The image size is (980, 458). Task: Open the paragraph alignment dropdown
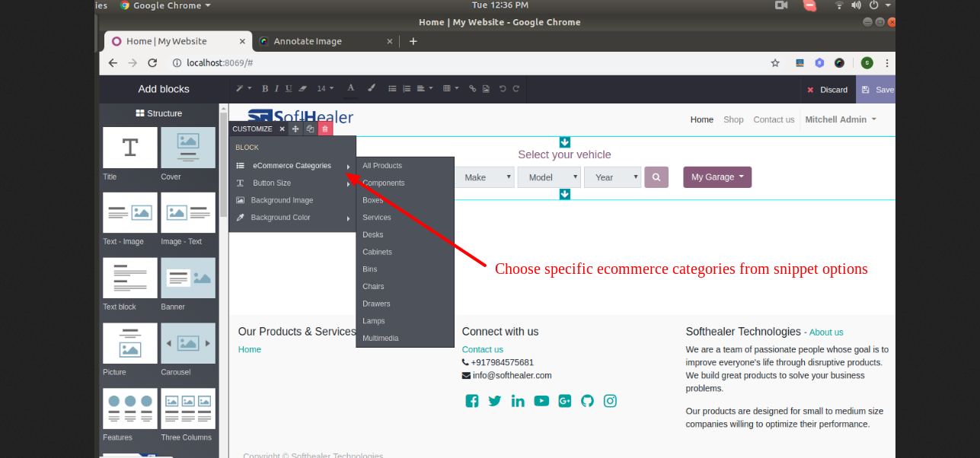coord(424,88)
